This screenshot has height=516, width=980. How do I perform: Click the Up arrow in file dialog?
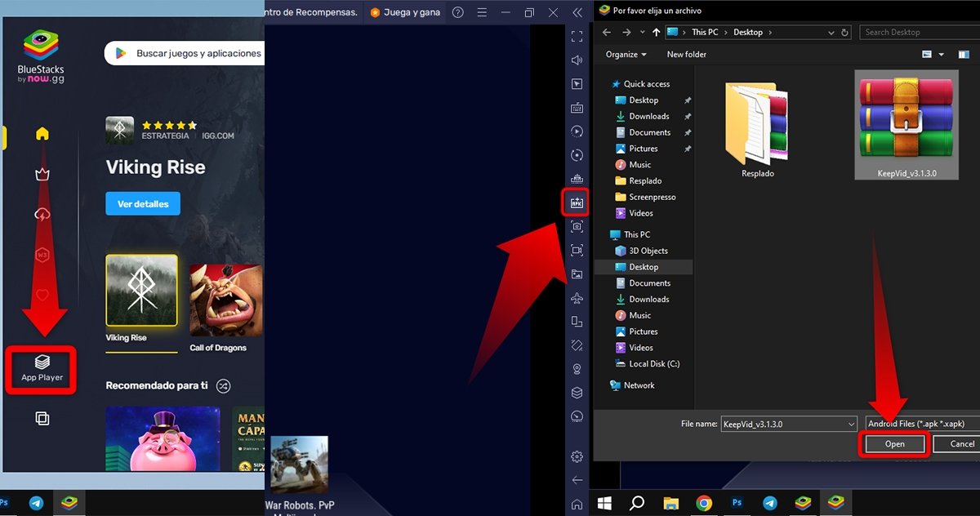[657, 33]
